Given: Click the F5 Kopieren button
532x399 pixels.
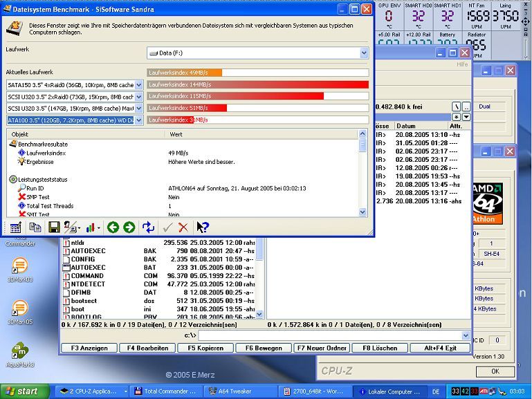Looking at the screenshot, I should (x=205, y=348).
